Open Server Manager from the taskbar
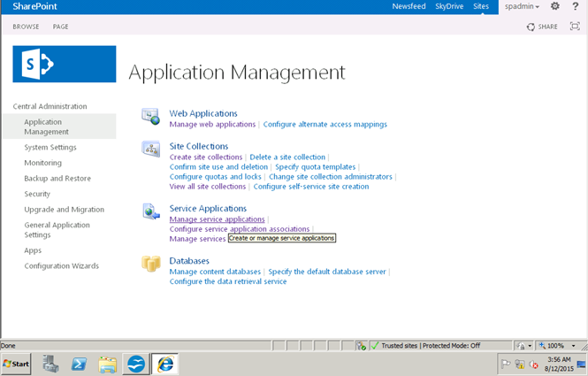 click(50, 364)
